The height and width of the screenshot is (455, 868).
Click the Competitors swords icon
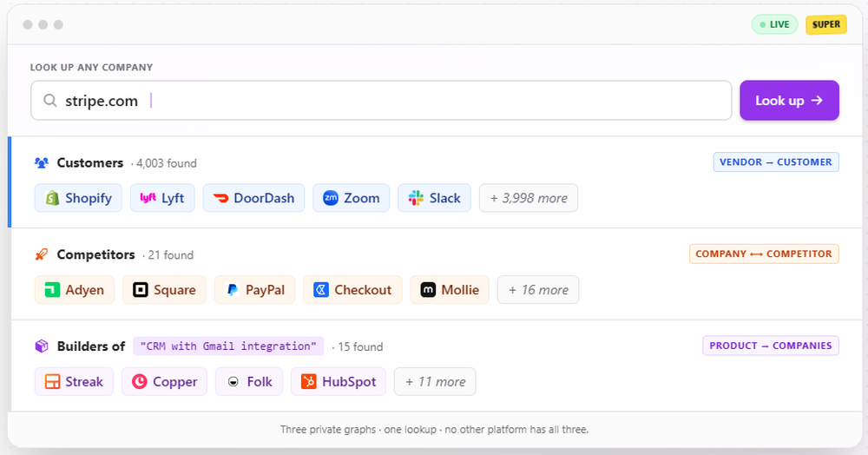(42, 254)
